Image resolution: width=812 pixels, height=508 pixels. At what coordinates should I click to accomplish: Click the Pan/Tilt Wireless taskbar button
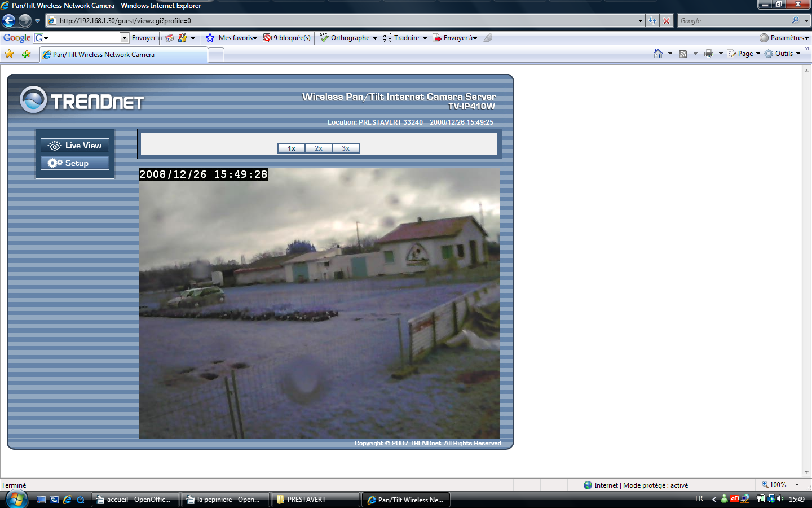point(406,500)
